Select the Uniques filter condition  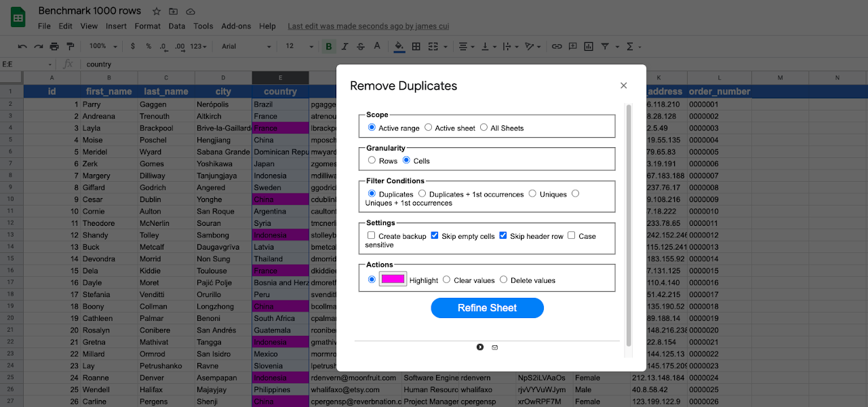point(532,194)
